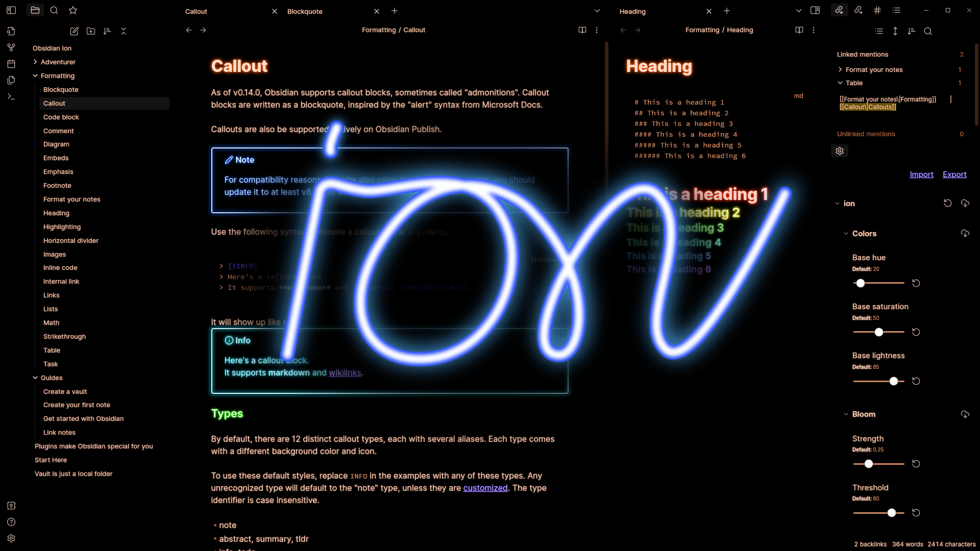This screenshot has width=980, height=551.
Task: Add a new tab beside Heading
Action: coord(727,11)
